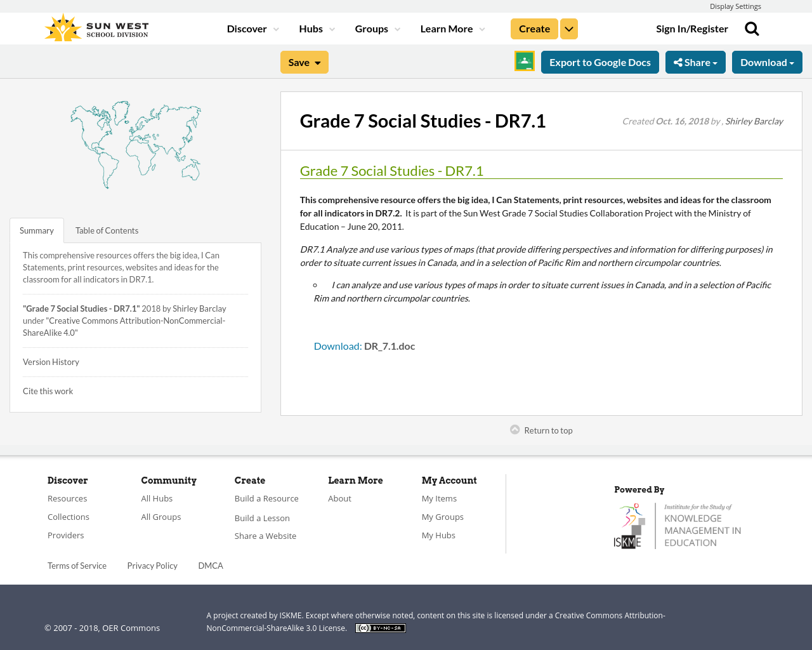Expand the Create chevron menu
Image resolution: width=812 pixels, height=650 pixels.
[569, 28]
